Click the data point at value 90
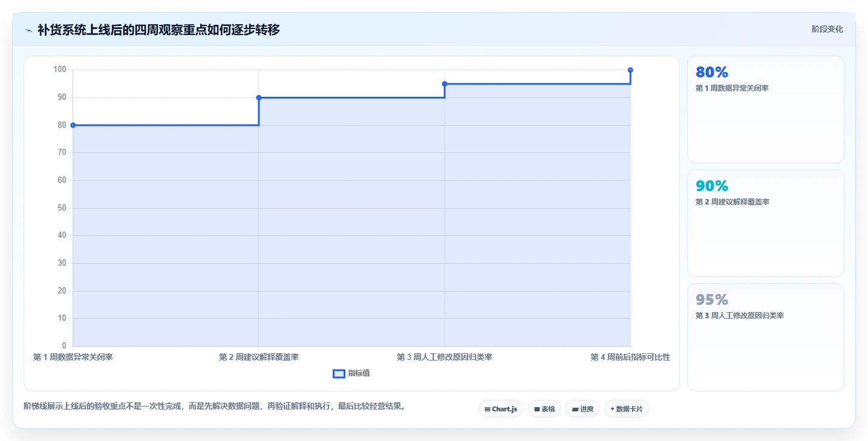The width and height of the screenshot is (868, 441). point(259,97)
